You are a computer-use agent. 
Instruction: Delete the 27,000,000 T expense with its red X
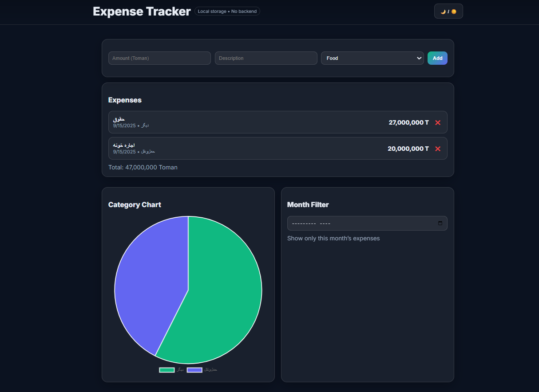point(438,122)
